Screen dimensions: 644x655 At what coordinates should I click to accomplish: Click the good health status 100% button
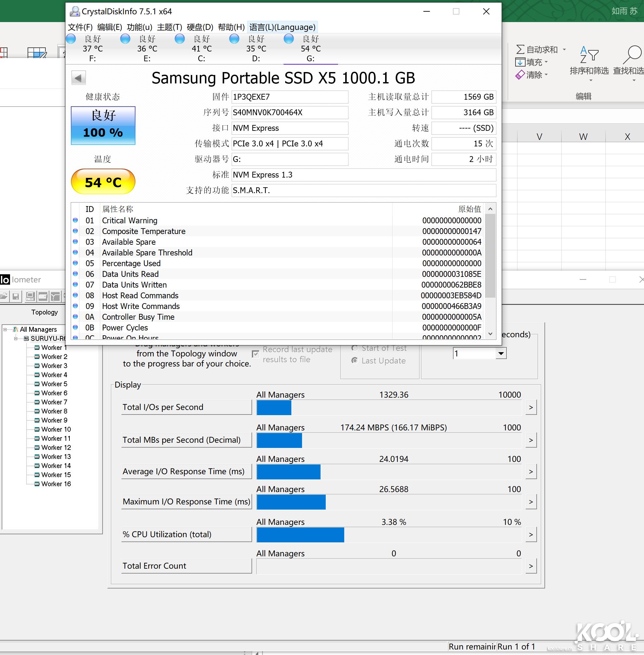point(103,126)
